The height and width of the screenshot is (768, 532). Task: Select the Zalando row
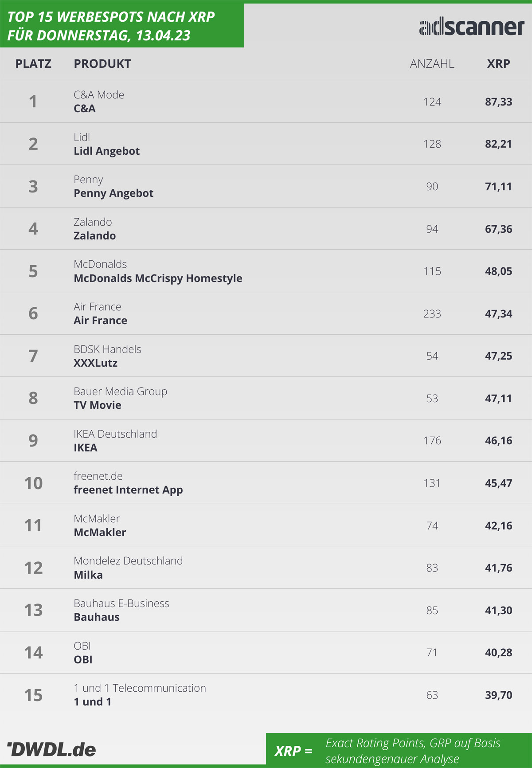[x=266, y=229]
